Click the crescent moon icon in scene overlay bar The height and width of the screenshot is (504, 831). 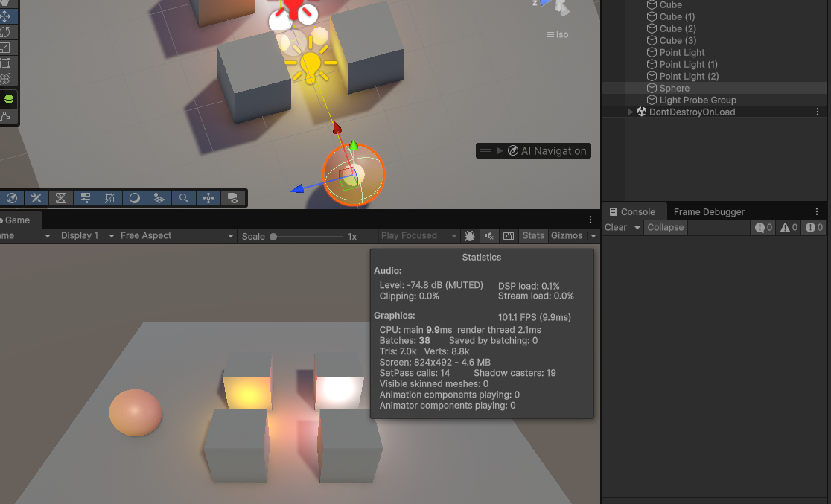pyautogui.click(x=135, y=198)
